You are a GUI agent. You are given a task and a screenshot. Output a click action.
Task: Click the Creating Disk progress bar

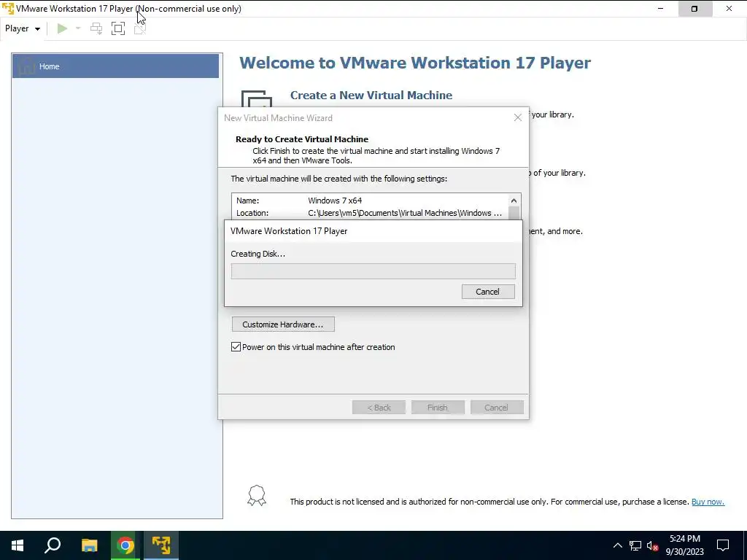coord(373,271)
